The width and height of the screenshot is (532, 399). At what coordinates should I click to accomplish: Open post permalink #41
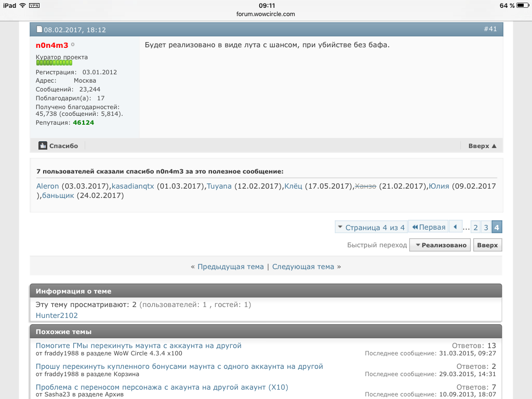[490, 29]
